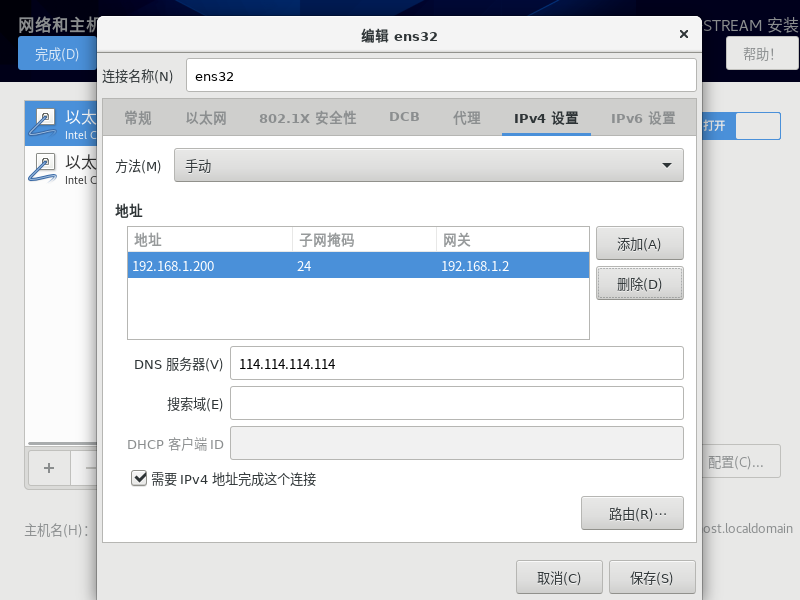Click the 地址 column header
Screen dimensions: 800x600
210,240
